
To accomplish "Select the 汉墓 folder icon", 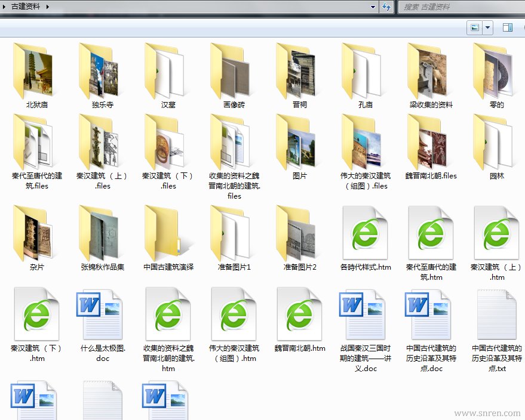I will [x=164, y=70].
